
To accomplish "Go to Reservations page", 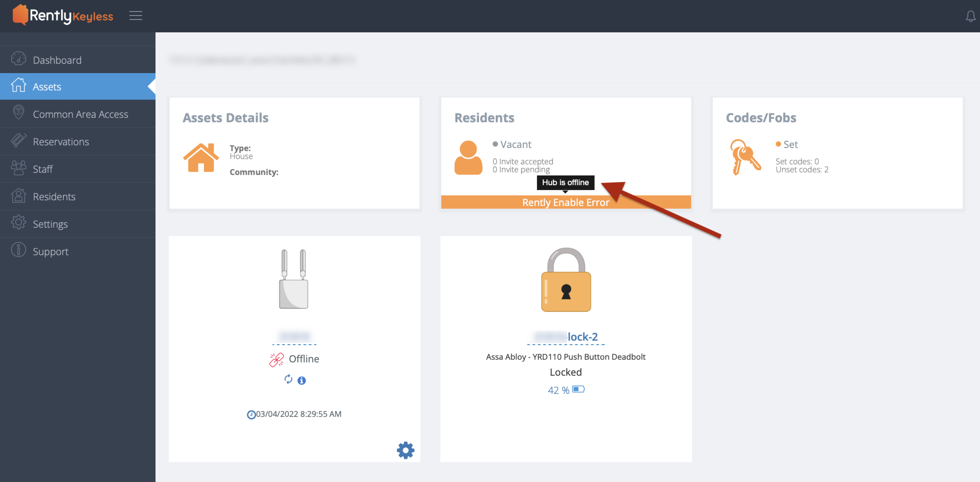I will tap(78, 141).
